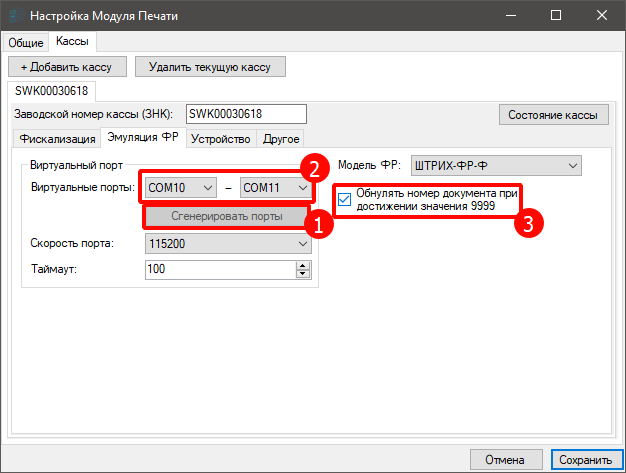This screenshot has width=626, height=473.
Task: Click the app icon in the title bar
Action: click(13, 17)
